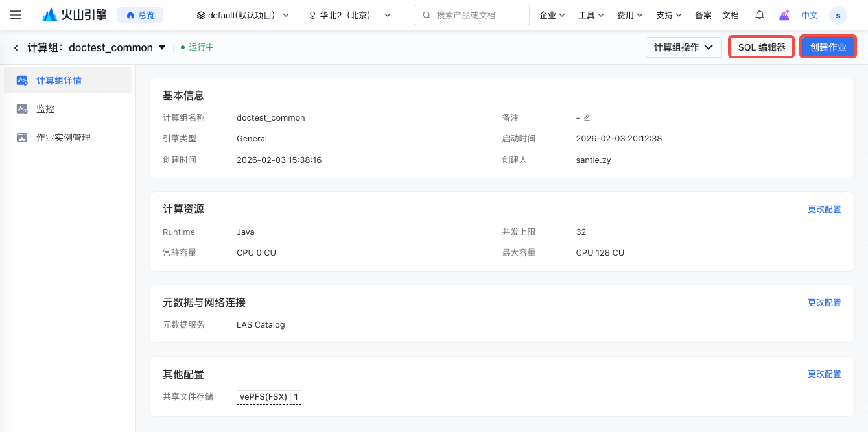Click the 创建作业 button
The height and width of the screenshot is (432, 868).
point(828,47)
